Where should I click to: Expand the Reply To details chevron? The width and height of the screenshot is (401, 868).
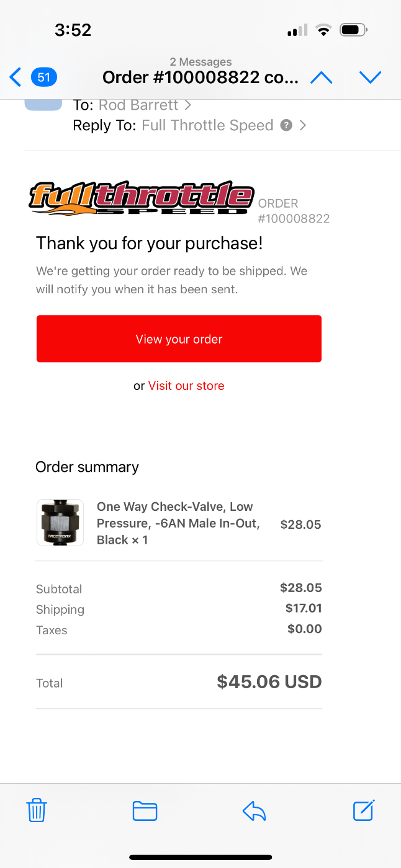tap(303, 125)
